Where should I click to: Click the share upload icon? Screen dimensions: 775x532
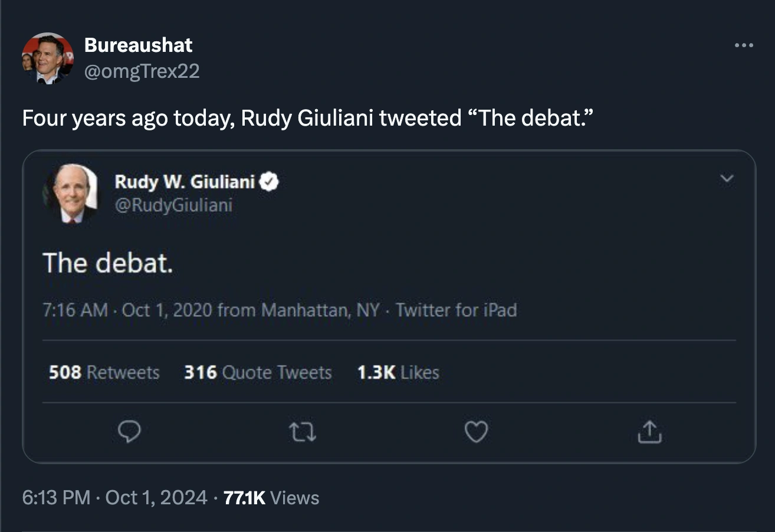[x=649, y=433]
